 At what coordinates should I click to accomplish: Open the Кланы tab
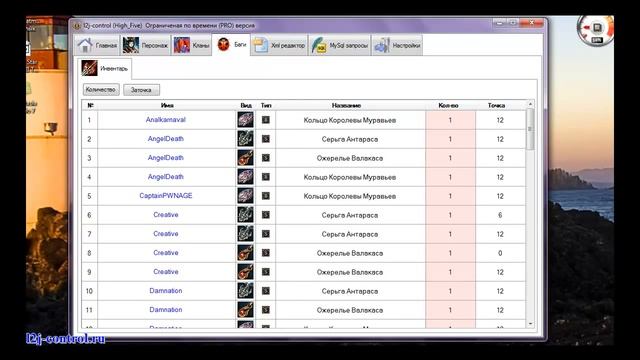(191, 45)
